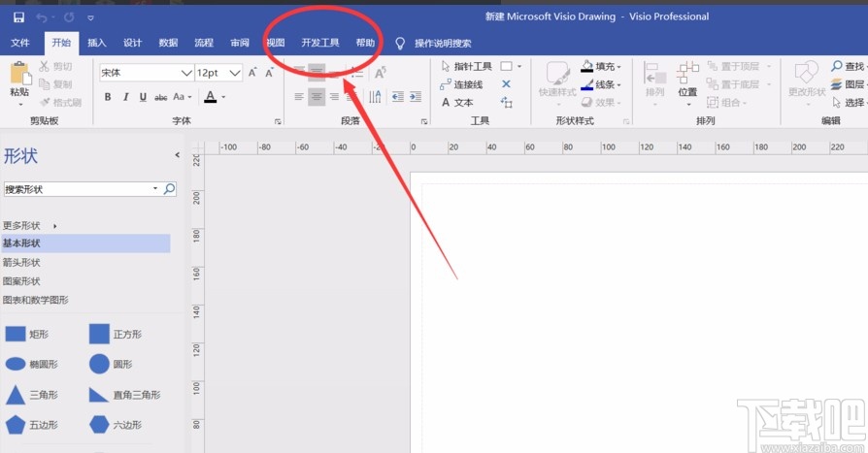This screenshot has height=453, width=868.
Task: Click the 查找 find icon
Action: [x=837, y=66]
